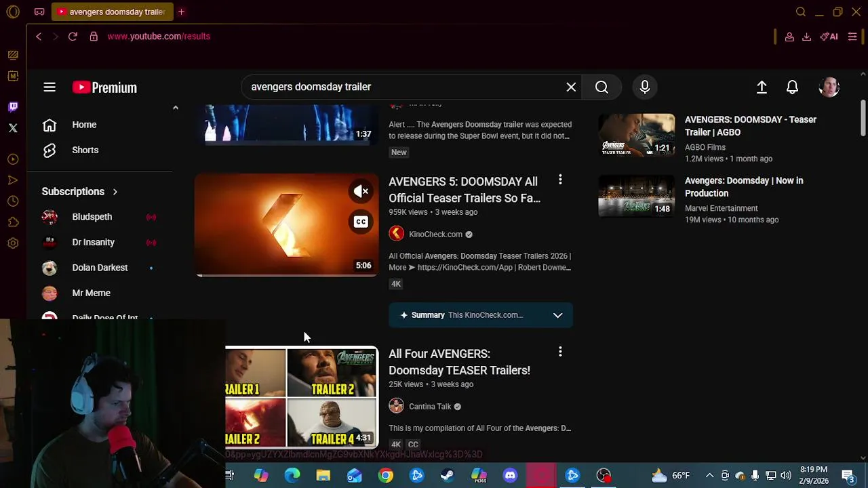Viewport: 868px width, 488px height.
Task: Open X (Twitter) in browser sidebar
Action: (13, 127)
